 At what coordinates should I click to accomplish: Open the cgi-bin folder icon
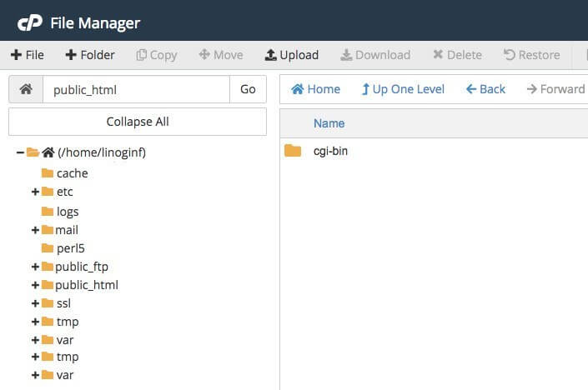click(292, 151)
